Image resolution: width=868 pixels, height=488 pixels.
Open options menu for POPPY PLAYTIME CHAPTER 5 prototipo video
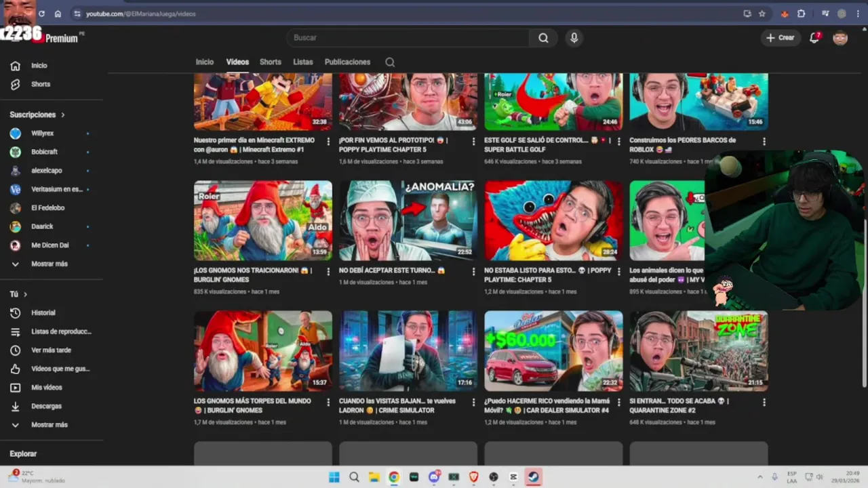click(473, 142)
